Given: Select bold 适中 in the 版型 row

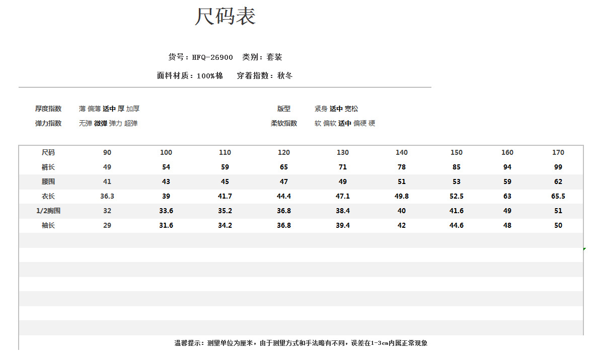Looking at the screenshot, I should (x=336, y=109).
